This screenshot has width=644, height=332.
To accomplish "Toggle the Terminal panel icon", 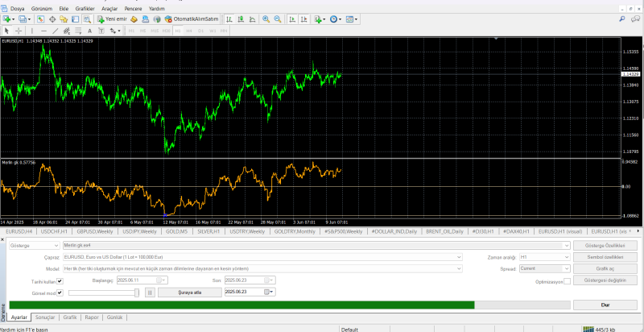I will click(x=75, y=19).
